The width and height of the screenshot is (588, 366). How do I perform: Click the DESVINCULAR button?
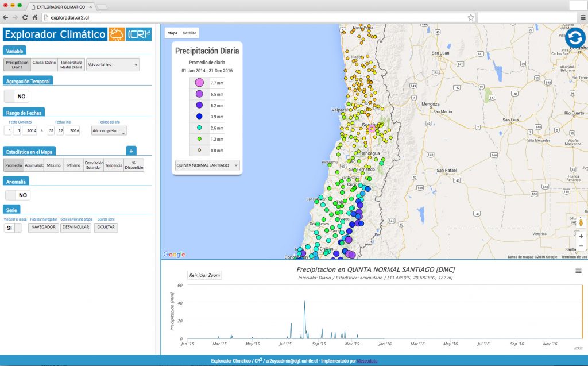75,228
